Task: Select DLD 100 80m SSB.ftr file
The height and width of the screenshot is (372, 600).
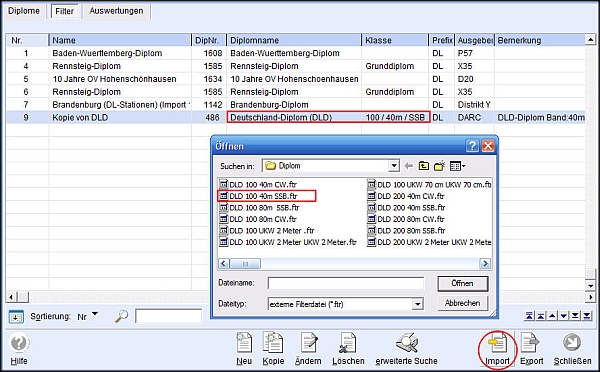Action: [260, 207]
